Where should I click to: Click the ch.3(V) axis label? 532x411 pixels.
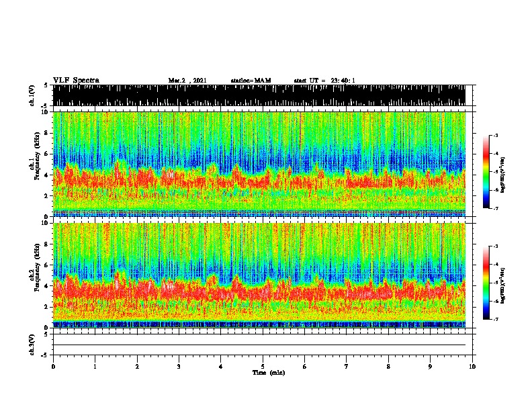coord(32,345)
